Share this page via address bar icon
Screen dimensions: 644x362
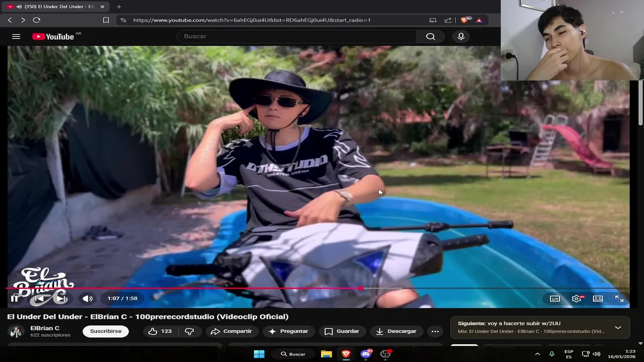click(x=448, y=20)
